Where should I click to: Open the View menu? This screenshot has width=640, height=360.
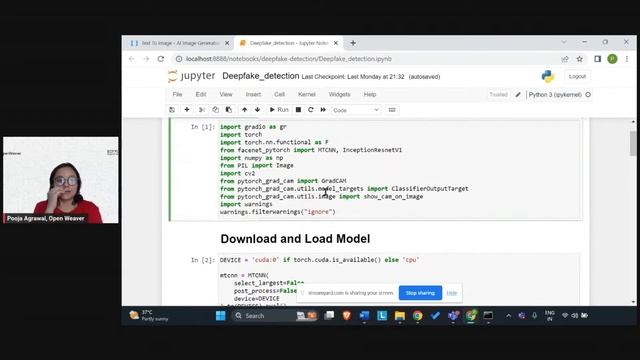coord(226,94)
